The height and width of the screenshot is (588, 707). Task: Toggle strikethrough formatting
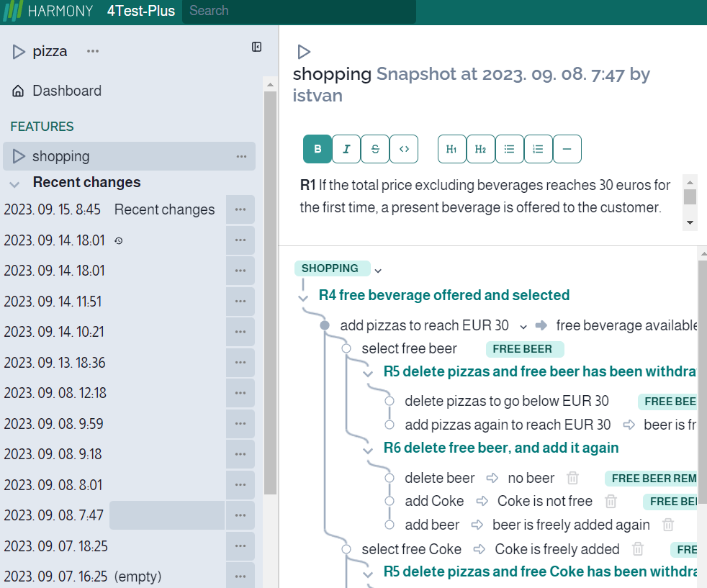tap(375, 149)
